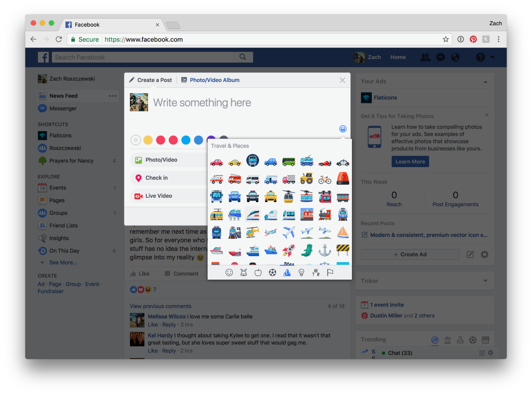Viewport: 532px width, 395px height.
Task: Click the Photo/Video button in composer
Action: [x=168, y=160]
